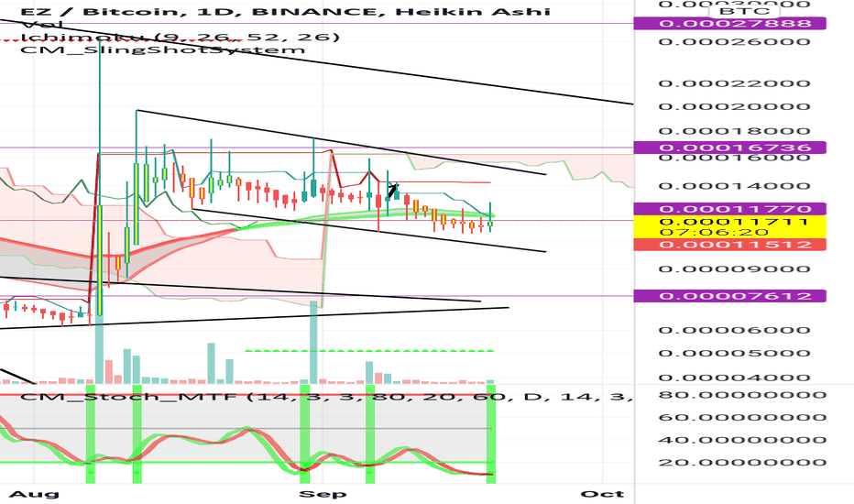Click the CM_SlingShotSystem indicator legend
The height and width of the screenshot is (504, 854).
pyautogui.click(x=163, y=50)
